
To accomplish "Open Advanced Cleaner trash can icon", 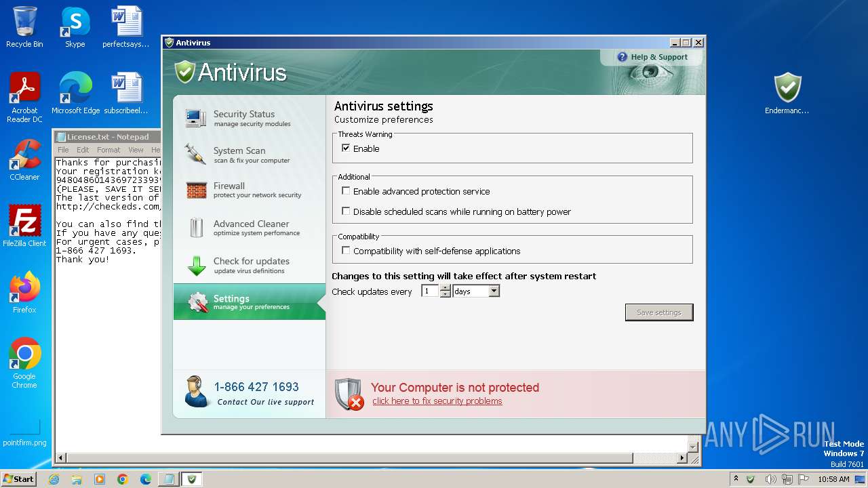I will 196,228.
